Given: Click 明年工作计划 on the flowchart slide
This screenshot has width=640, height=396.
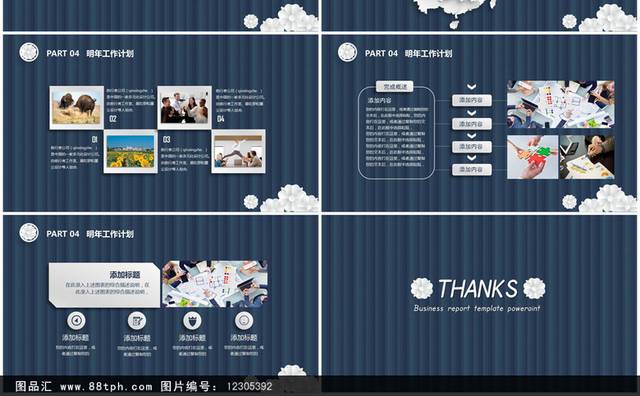Looking at the screenshot, I should coord(428,53).
